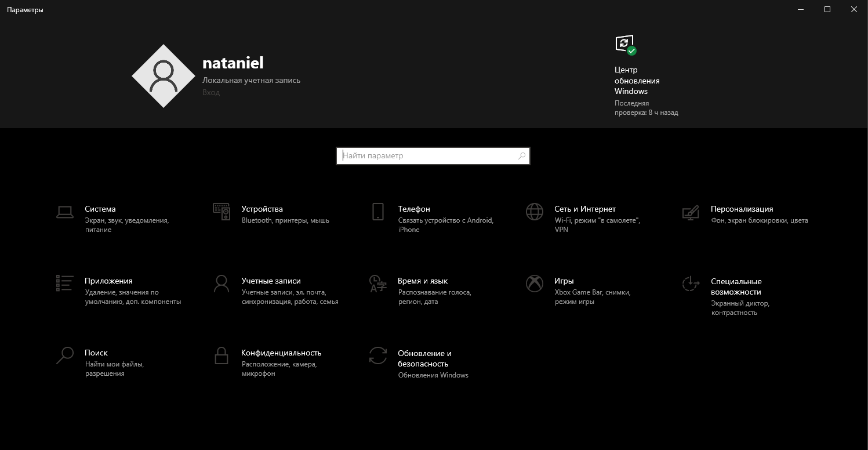Open Центр обновления Windows link
This screenshot has height=450, width=868.
[637, 81]
